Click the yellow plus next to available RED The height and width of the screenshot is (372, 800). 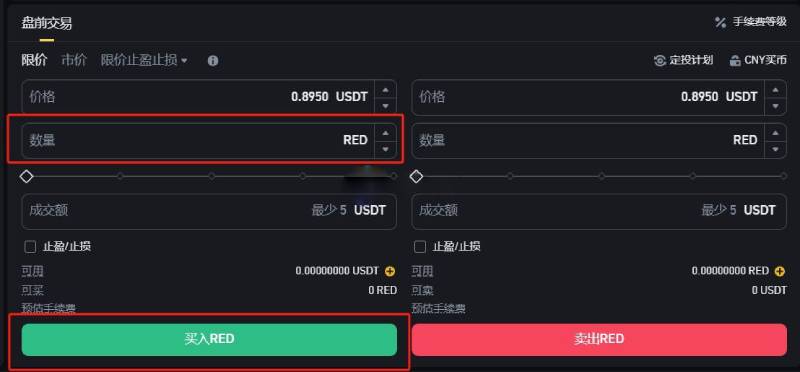(x=780, y=271)
